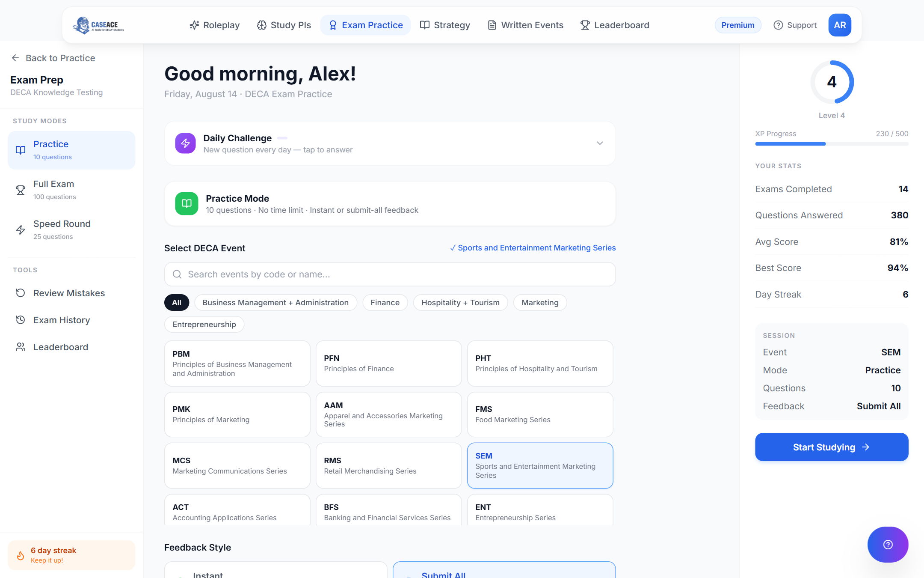This screenshot has height=578, width=924.
Task: Filter events by Marketing
Action: click(540, 303)
